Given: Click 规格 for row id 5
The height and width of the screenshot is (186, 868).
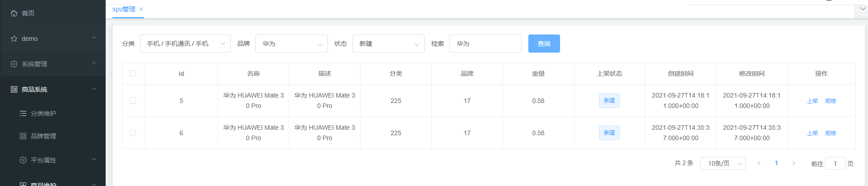Looking at the screenshot, I should tap(830, 101).
